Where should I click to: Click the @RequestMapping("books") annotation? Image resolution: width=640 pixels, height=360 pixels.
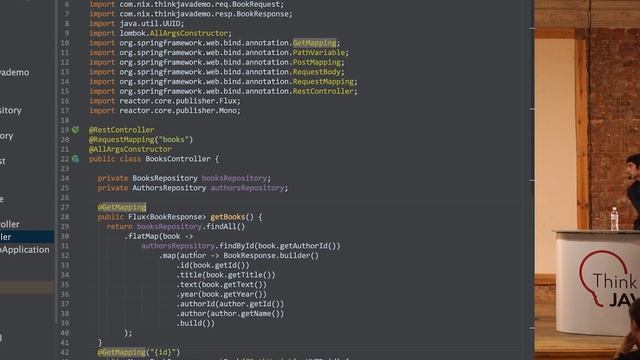click(141, 140)
